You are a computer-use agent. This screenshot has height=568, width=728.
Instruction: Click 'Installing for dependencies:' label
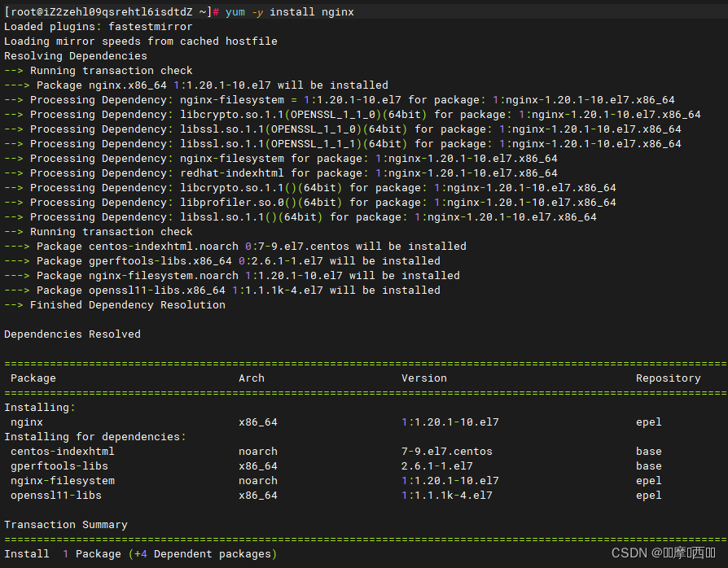coord(95,437)
